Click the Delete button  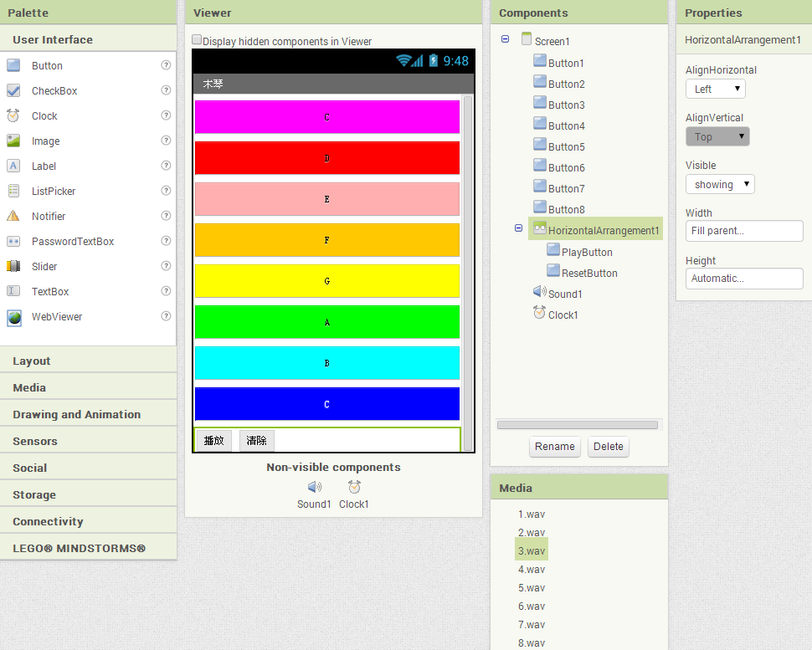click(x=608, y=446)
